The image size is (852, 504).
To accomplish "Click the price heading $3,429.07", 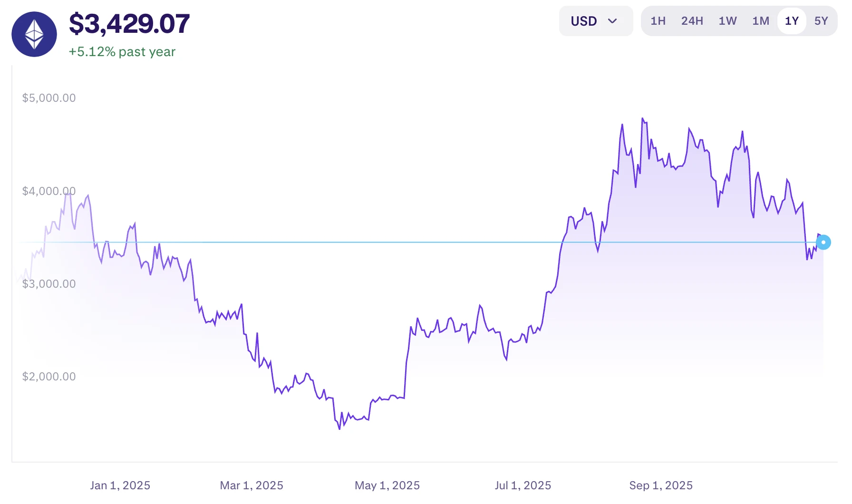I will pyautogui.click(x=129, y=23).
